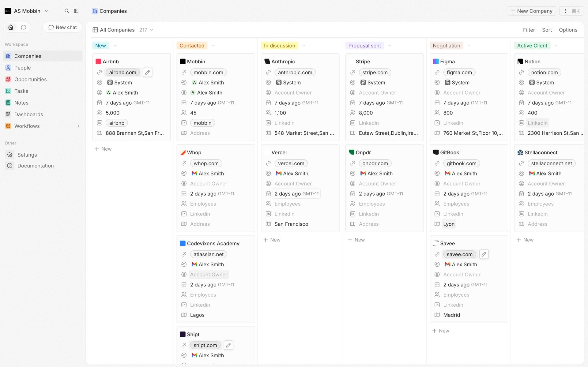Screen dimensions: 588x367
Task: Open the chat bubble icon tab
Action: pyautogui.click(x=24, y=27)
